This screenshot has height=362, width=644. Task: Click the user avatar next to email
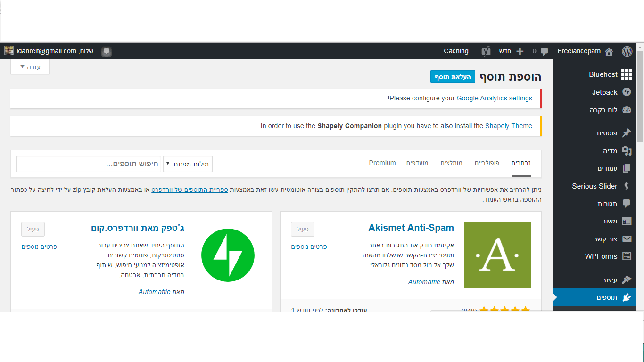click(x=9, y=51)
